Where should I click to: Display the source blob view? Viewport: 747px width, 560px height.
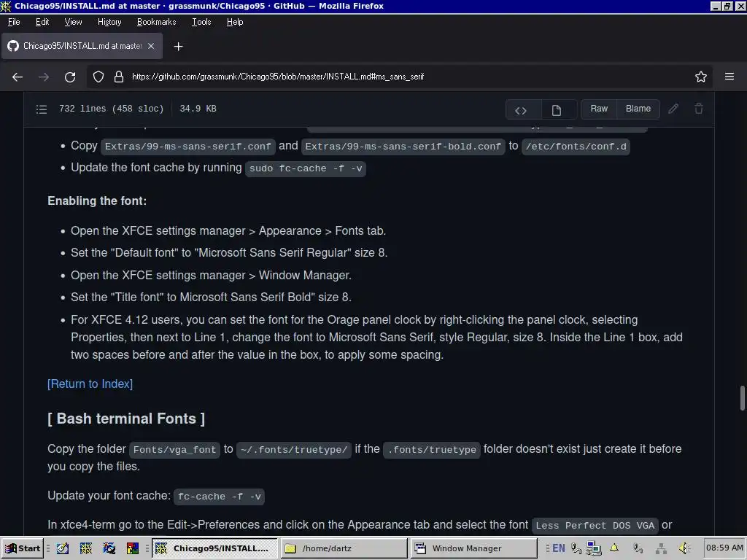pos(521,111)
